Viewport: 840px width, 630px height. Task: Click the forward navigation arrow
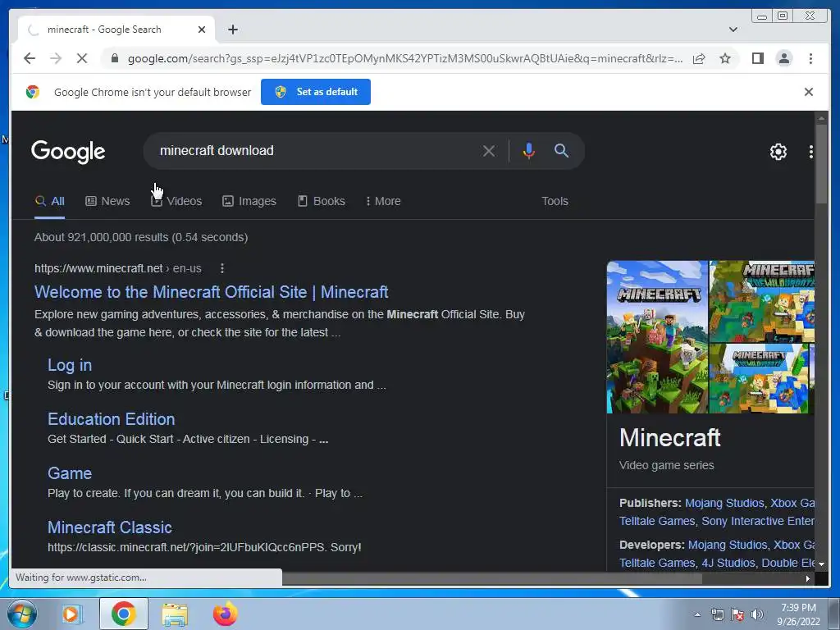(56, 58)
